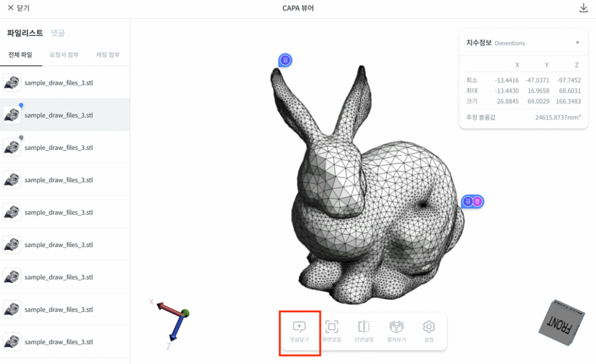Click the value 16.9658
Viewport: 596px width, 364px height.
click(x=538, y=91)
